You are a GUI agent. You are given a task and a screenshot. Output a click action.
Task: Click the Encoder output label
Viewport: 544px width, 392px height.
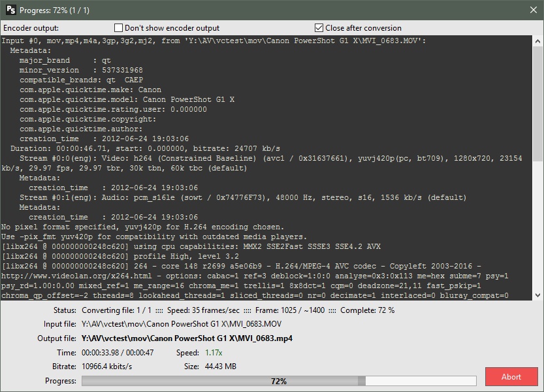tap(31, 28)
